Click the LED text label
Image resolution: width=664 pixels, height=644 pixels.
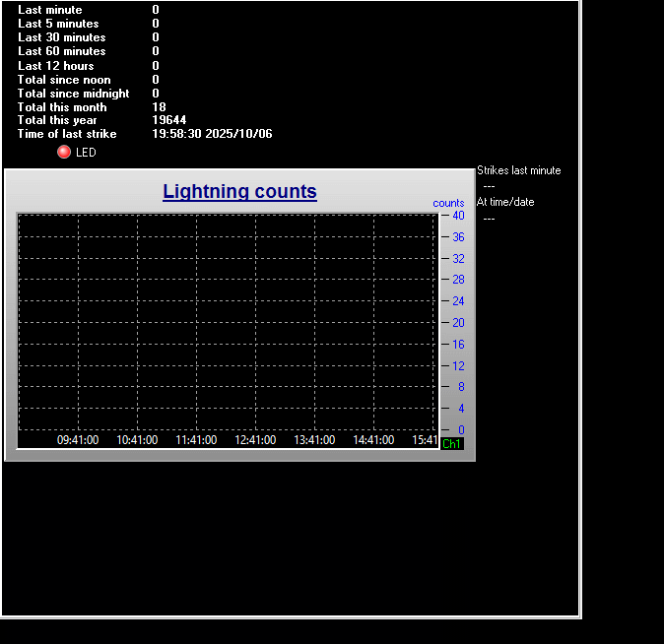86,153
